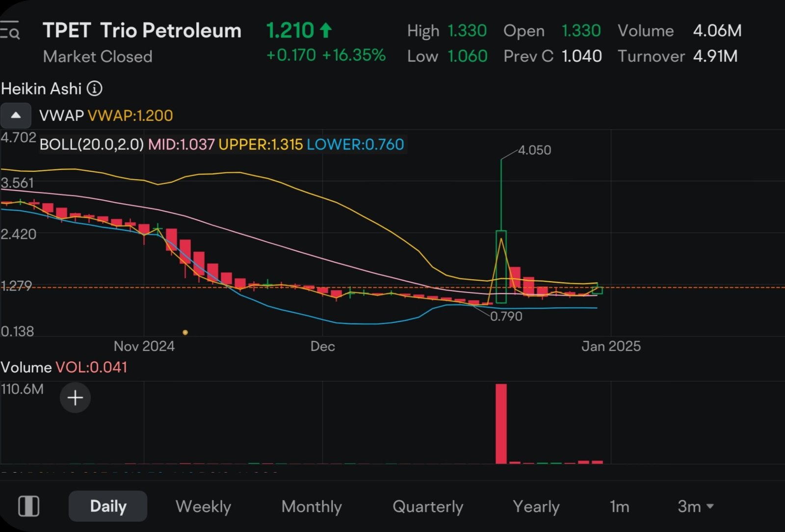Tap the 4.702 price axis label
785x532 pixels.
[x=19, y=137]
